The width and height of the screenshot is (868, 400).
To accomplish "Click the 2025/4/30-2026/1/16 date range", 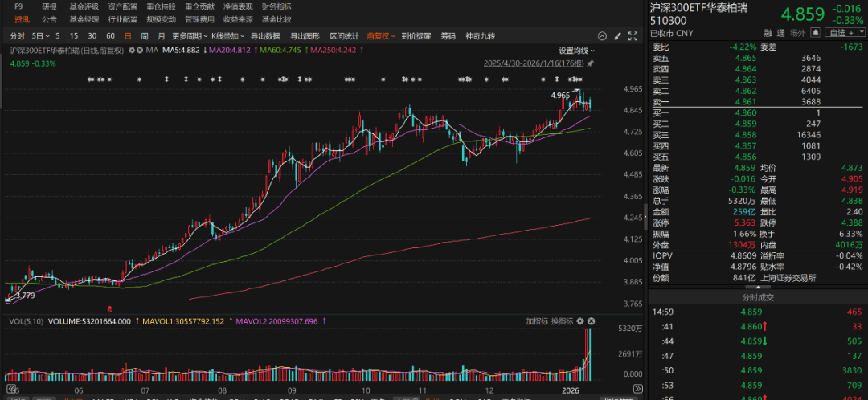I will click(534, 63).
